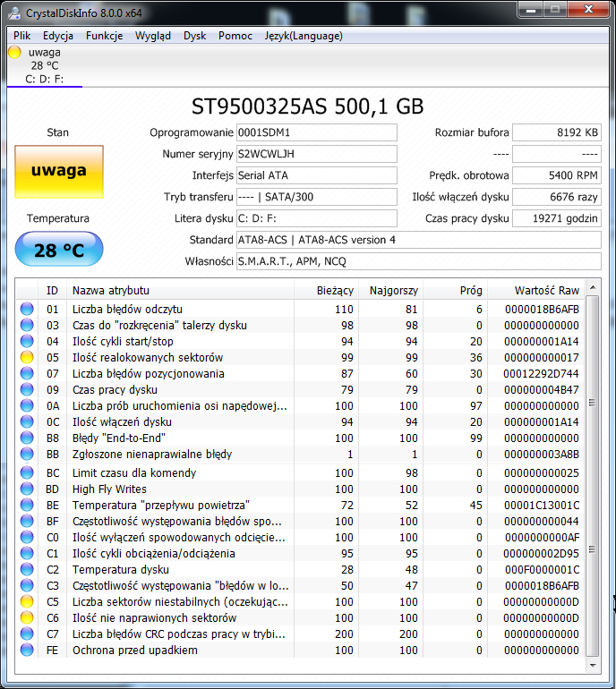Click the blue status dot for attribute 03
This screenshot has height=689, width=616.
tap(27, 325)
